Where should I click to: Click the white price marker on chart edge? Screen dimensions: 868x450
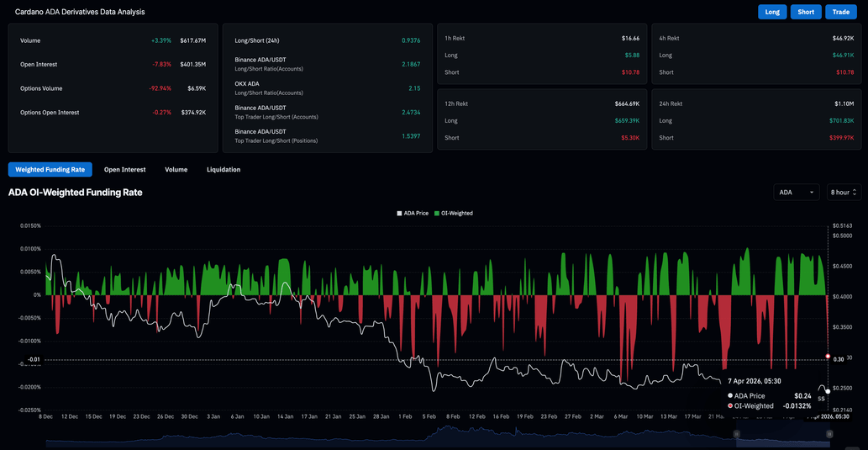828,391
